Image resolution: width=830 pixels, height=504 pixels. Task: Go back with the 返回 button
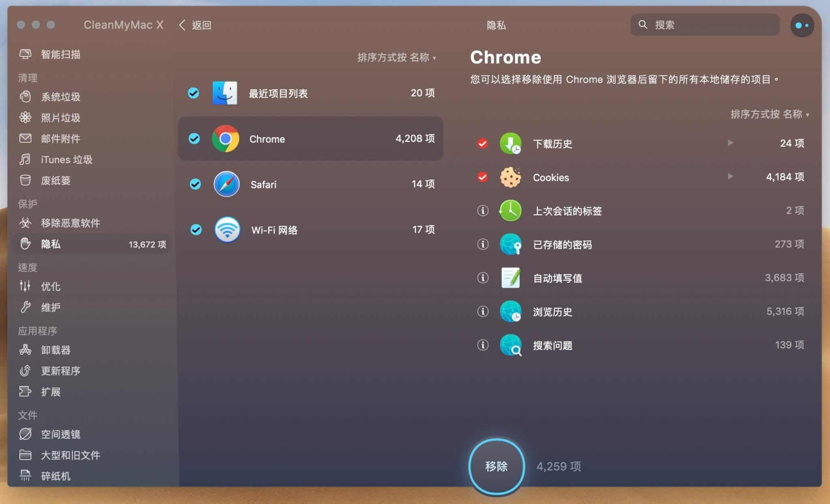[x=195, y=25]
